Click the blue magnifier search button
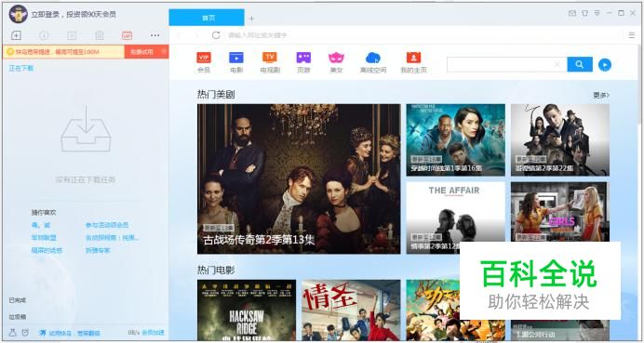The height and width of the screenshot is (343, 644). 580,64
